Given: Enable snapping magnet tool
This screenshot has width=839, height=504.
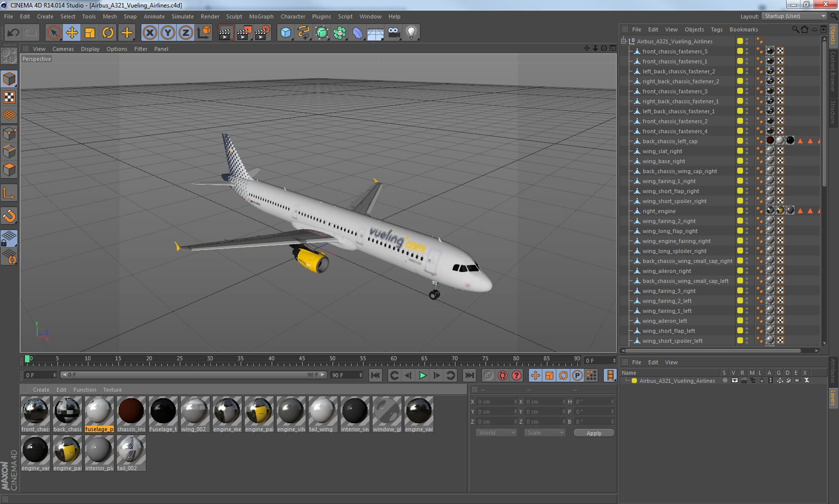Looking at the screenshot, I should [9, 216].
